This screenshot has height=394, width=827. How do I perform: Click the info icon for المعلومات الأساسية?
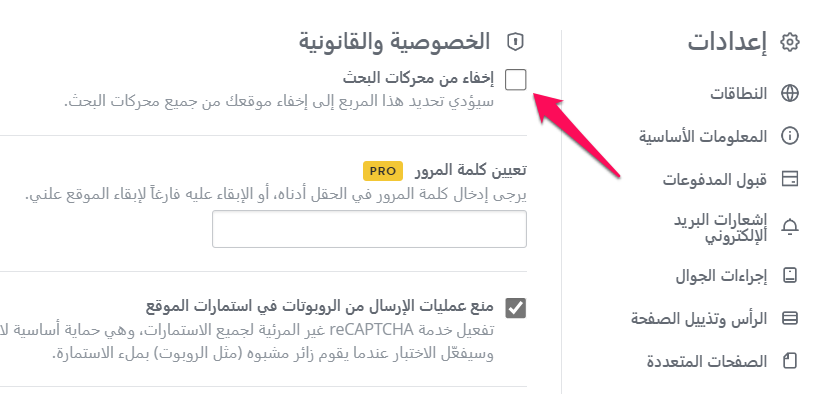[790, 137]
